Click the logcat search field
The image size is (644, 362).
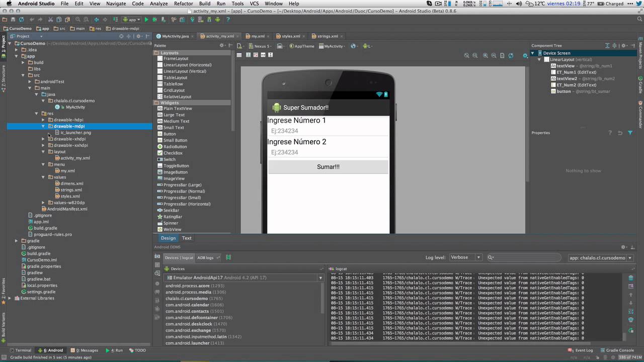523,257
